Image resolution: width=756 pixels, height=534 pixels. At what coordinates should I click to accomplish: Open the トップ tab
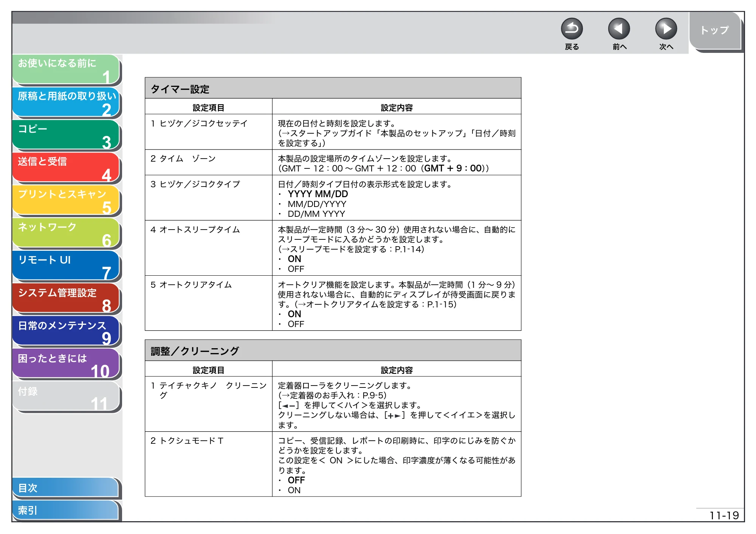715,31
